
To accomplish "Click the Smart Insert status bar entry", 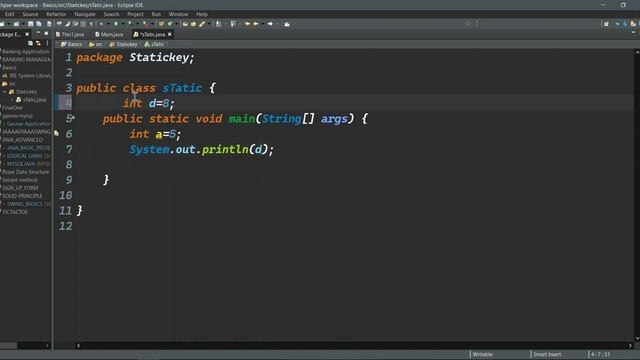I will (547, 354).
